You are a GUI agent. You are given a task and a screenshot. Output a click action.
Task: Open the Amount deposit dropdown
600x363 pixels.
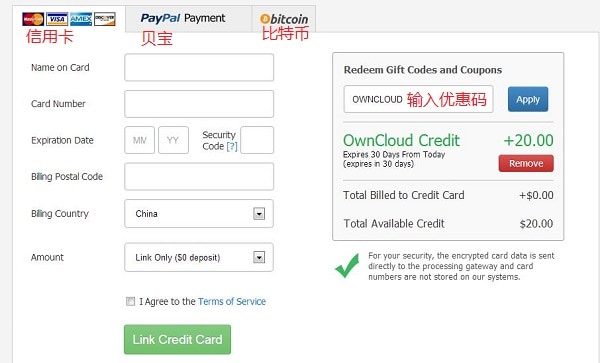pyautogui.click(x=199, y=257)
